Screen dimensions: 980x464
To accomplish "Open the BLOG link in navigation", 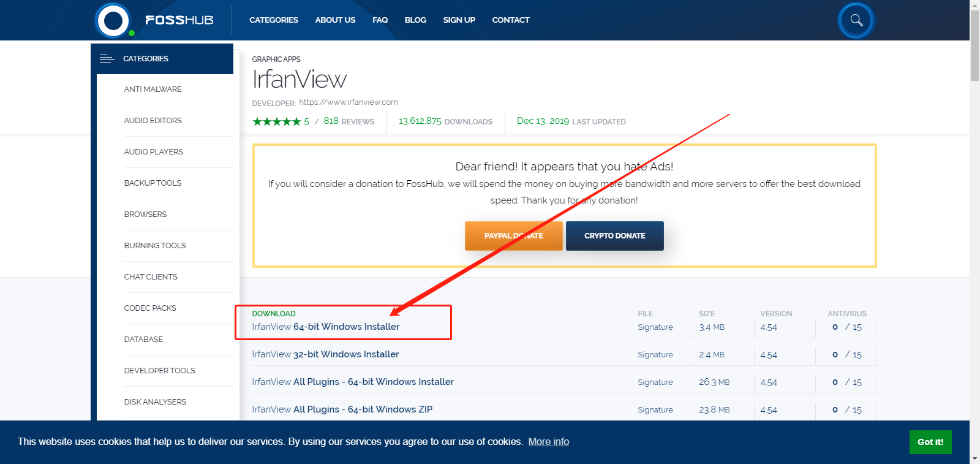I will (x=415, y=20).
